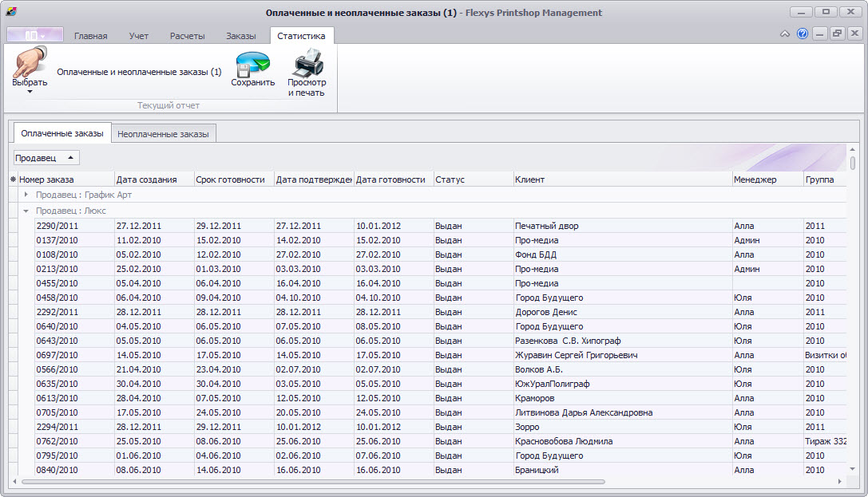
Task: Click the app logo in title bar
Action: (x=12, y=12)
